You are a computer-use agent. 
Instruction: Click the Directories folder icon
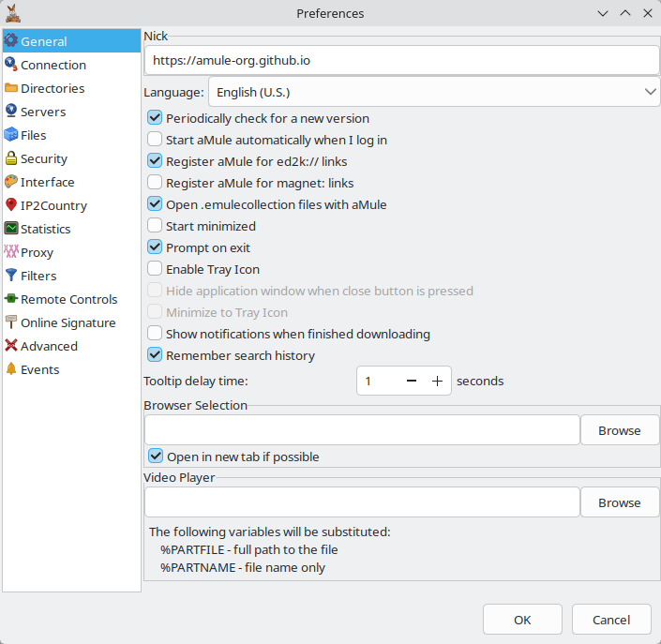[11, 88]
